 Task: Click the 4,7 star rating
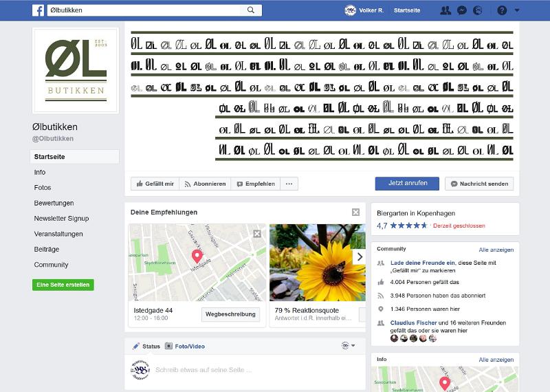(x=402, y=226)
